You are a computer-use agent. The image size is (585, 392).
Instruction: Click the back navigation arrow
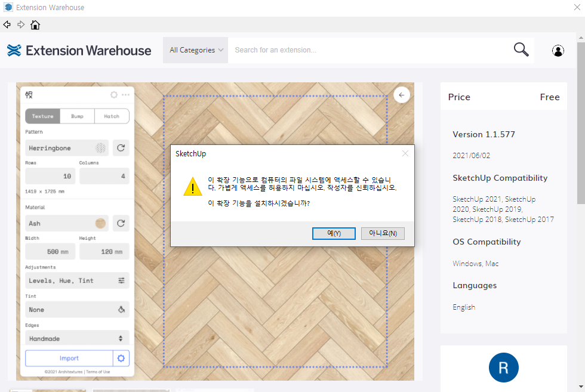[7, 24]
